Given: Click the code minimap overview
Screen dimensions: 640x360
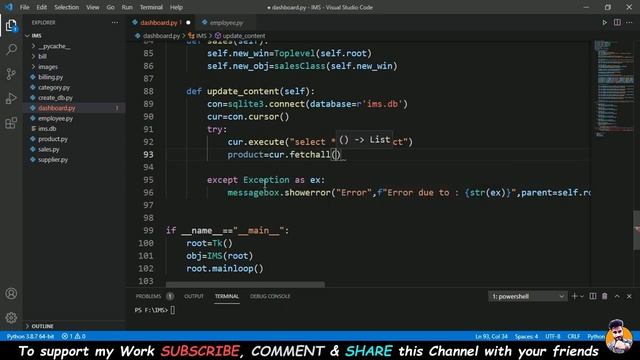Looking at the screenshot, I should click(613, 88).
